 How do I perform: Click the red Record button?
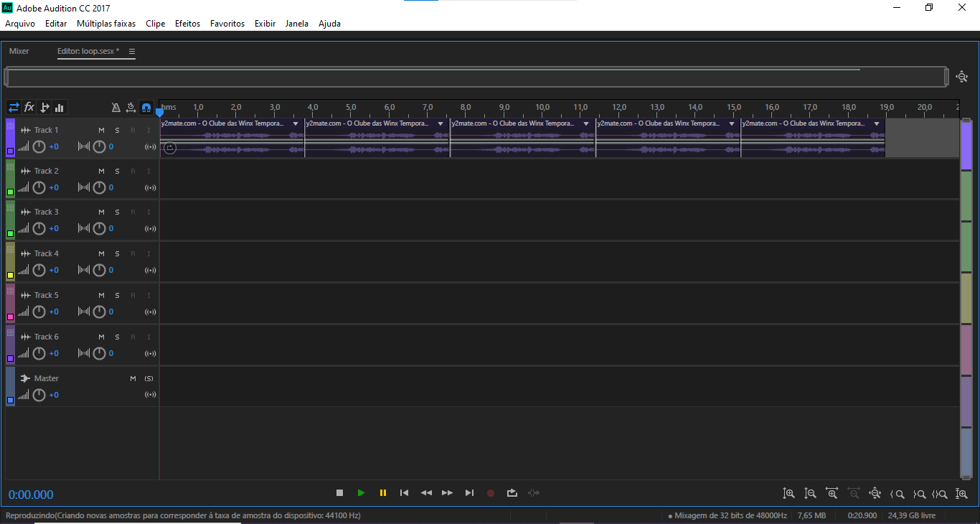[491, 493]
